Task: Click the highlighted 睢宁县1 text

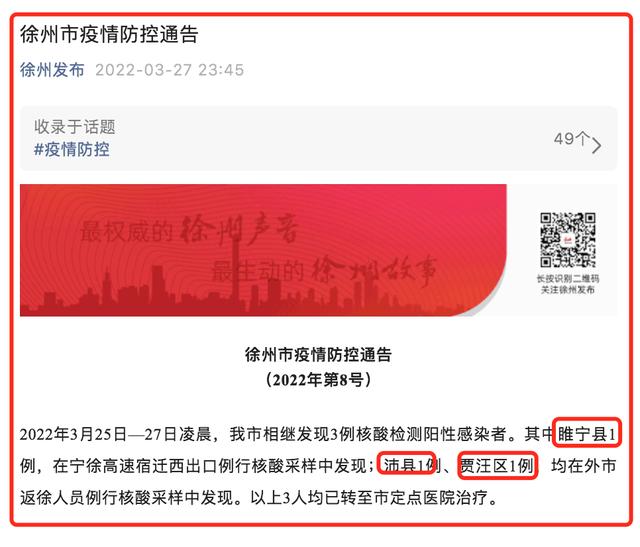Action: [x=587, y=434]
